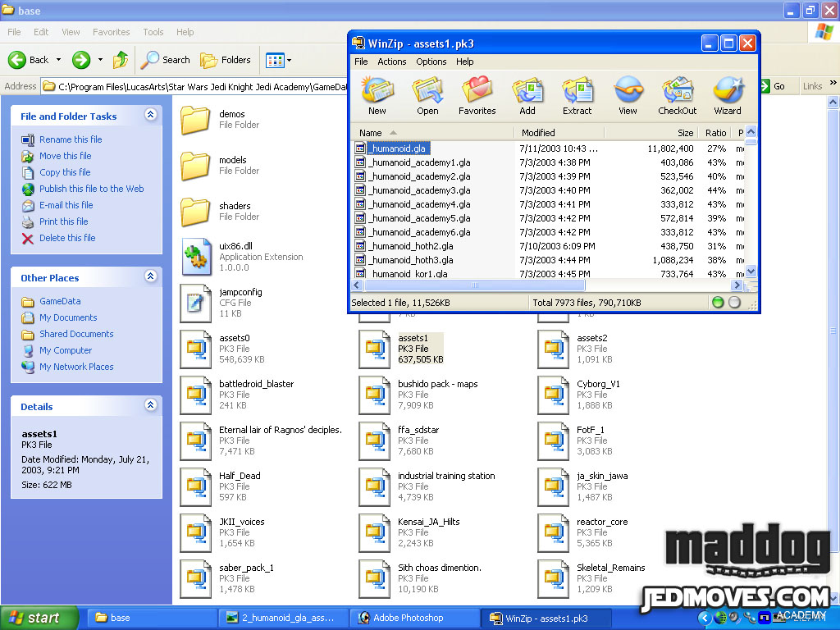Collapse the Details panel
The image size is (840, 630).
tap(151, 405)
